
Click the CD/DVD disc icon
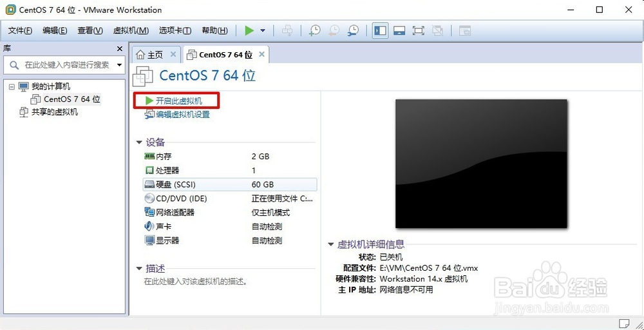coord(149,199)
